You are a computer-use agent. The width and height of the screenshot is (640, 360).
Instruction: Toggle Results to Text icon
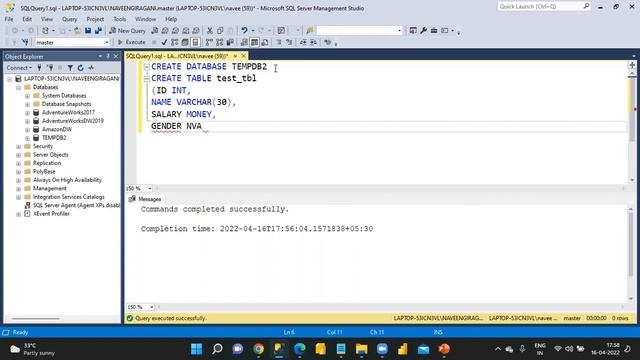pyautogui.click(x=244, y=42)
